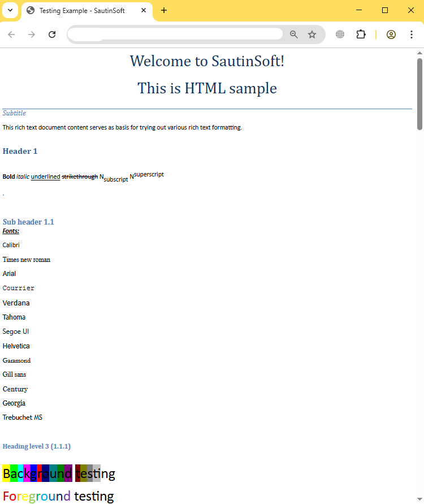Viewport: 424px width, 504px height.
Task: Click the 'Arial' font line
Action: click(9, 274)
